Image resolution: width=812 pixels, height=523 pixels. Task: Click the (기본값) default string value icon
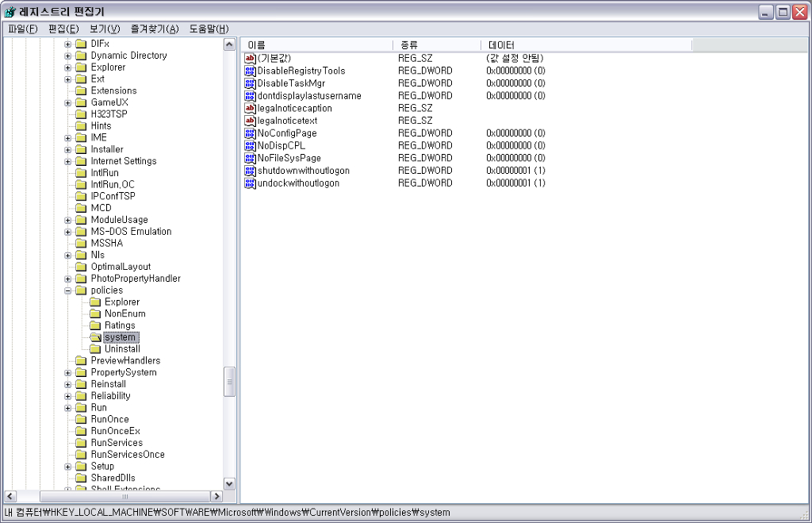[x=250, y=58]
